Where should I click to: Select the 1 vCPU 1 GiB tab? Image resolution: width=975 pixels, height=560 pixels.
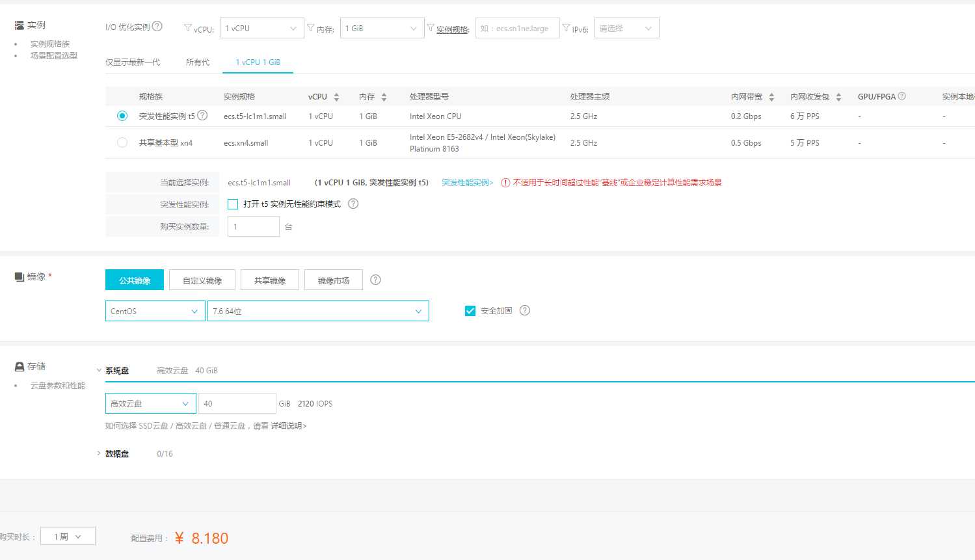tap(258, 62)
